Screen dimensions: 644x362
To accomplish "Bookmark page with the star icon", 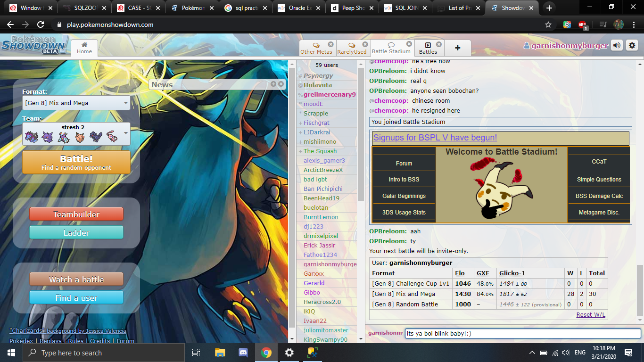I will 548,25.
